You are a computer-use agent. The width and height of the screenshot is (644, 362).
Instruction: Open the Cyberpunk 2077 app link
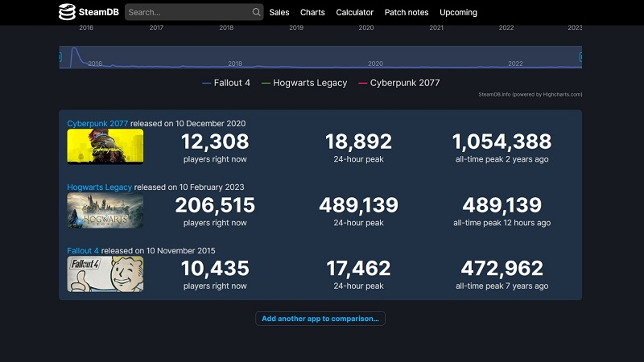(x=97, y=124)
